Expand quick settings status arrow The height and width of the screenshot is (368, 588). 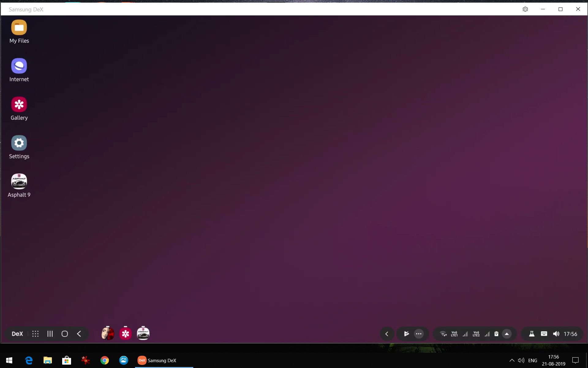pos(507,334)
